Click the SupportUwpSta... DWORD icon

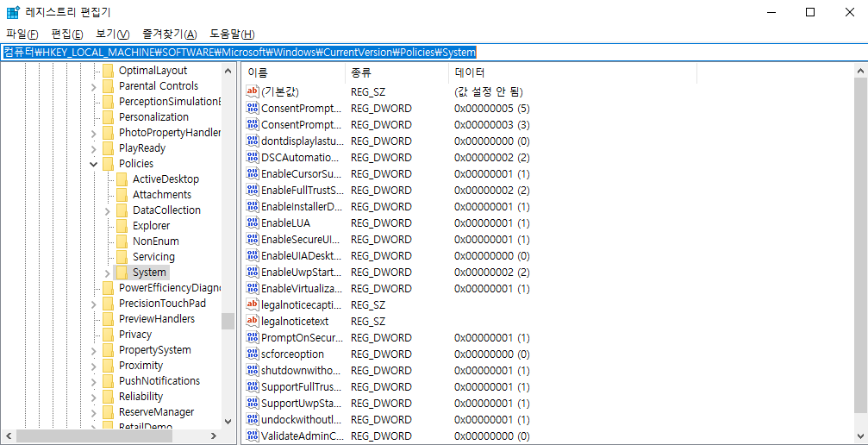253,403
